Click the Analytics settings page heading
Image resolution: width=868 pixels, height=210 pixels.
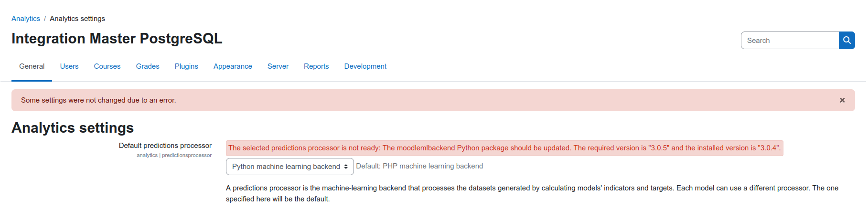point(73,128)
